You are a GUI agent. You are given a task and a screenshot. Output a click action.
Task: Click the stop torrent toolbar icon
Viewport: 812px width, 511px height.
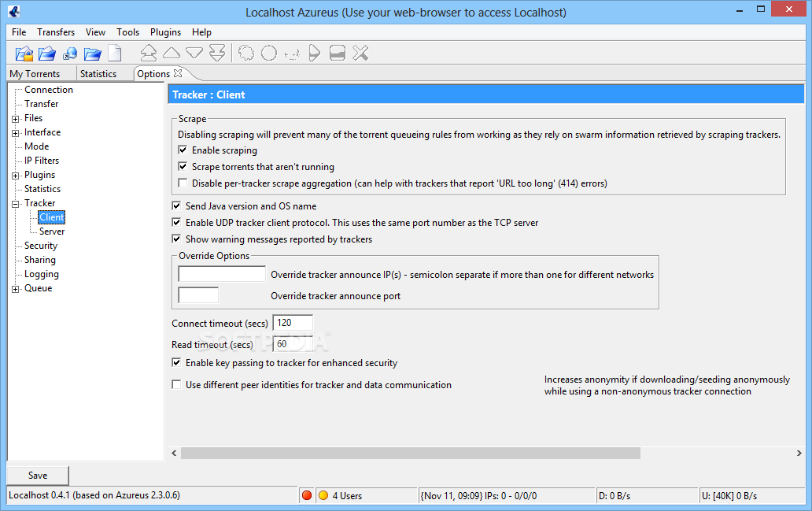pos(338,53)
